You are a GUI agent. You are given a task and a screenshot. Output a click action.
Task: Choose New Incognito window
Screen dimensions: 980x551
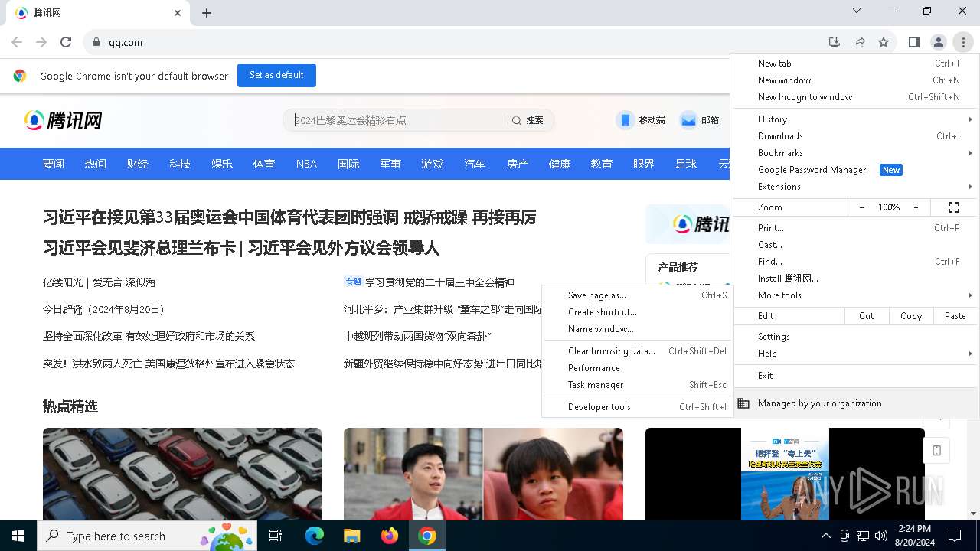[855, 97]
